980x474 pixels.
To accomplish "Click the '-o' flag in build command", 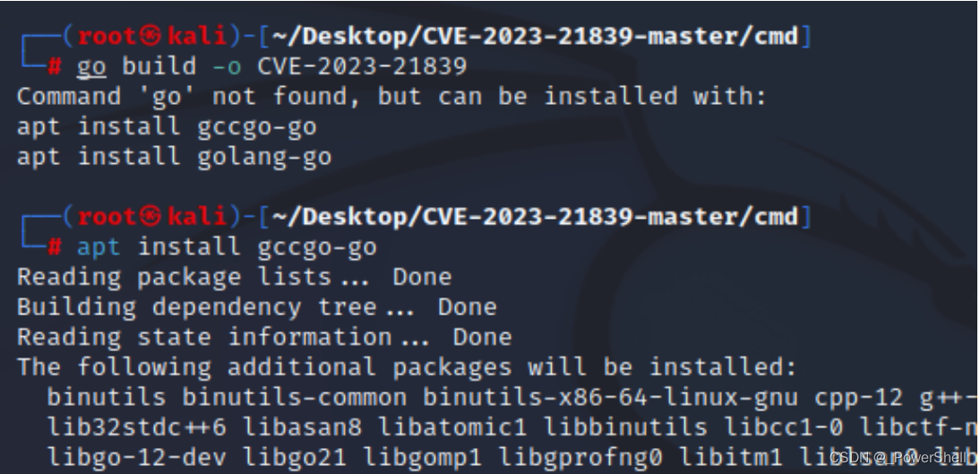I will tap(227, 66).
